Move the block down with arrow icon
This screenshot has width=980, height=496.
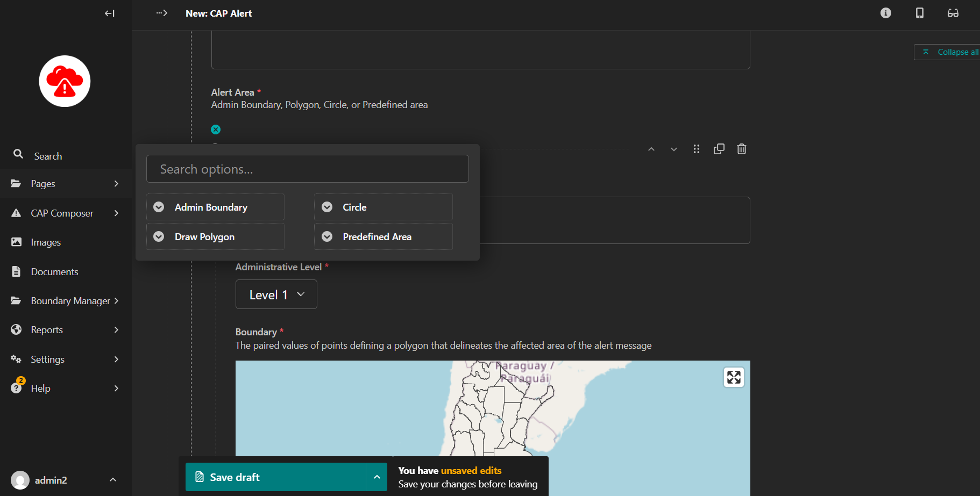673,149
